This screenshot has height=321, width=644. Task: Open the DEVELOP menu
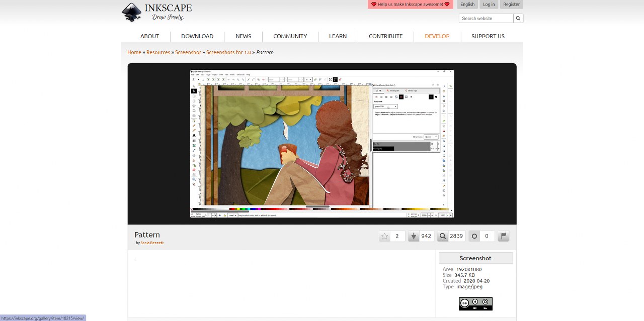coord(437,36)
